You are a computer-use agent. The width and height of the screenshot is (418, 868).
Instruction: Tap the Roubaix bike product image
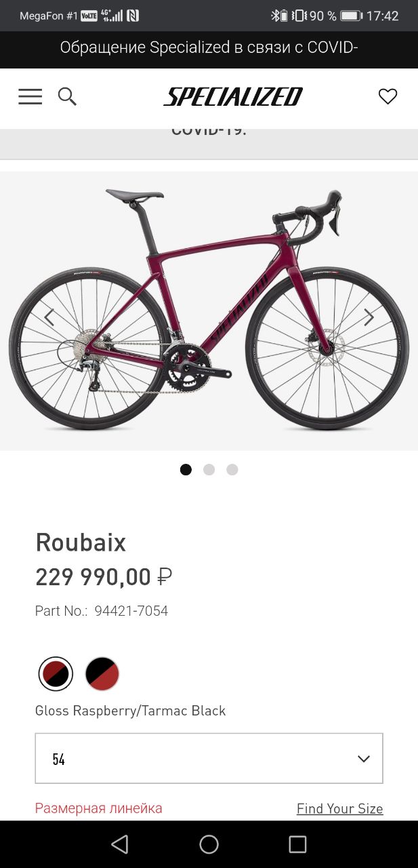[209, 311]
